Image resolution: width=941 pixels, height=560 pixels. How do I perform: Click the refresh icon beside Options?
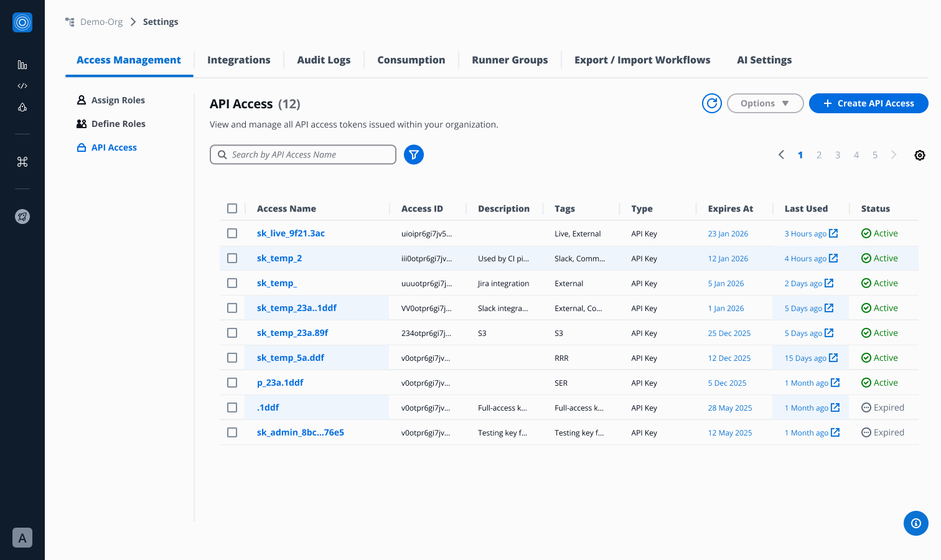pos(711,103)
